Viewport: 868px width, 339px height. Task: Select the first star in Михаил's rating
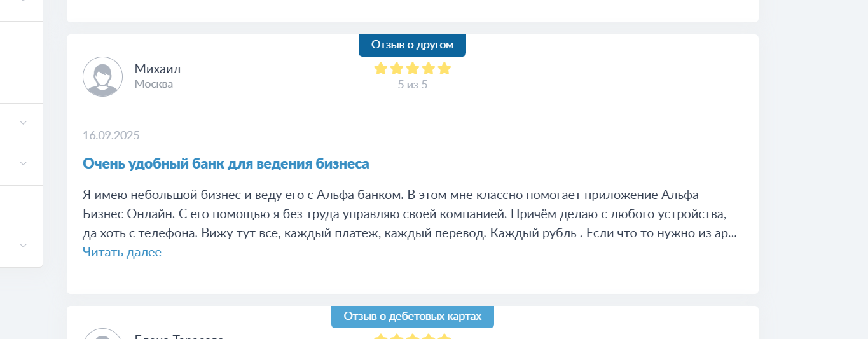point(381,68)
